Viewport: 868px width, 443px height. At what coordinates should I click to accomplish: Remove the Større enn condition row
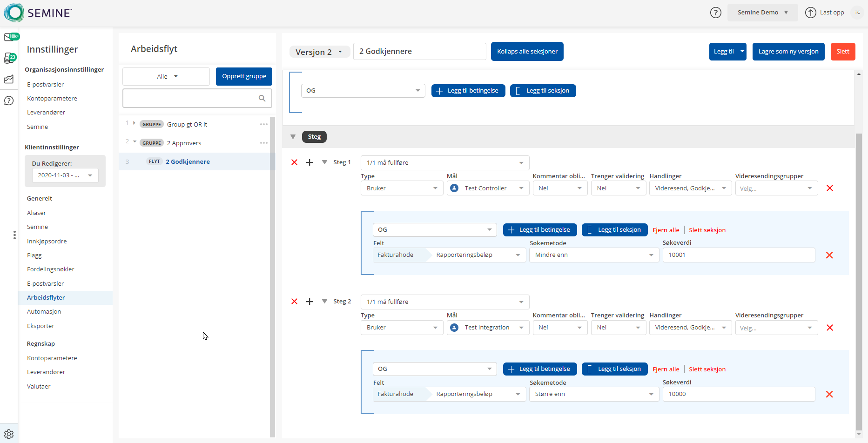click(829, 394)
